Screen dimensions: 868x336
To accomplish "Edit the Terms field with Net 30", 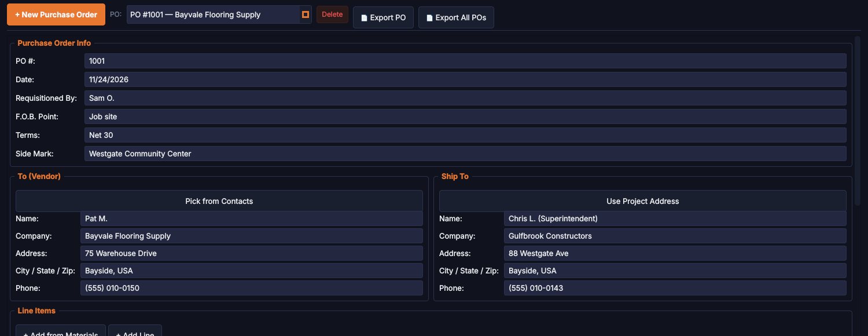I will (x=465, y=135).
